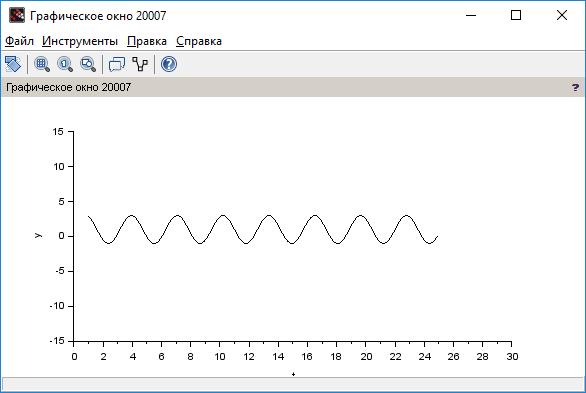Click the x-axis tick label 30
586x393 pixels.
pos(512,357)
